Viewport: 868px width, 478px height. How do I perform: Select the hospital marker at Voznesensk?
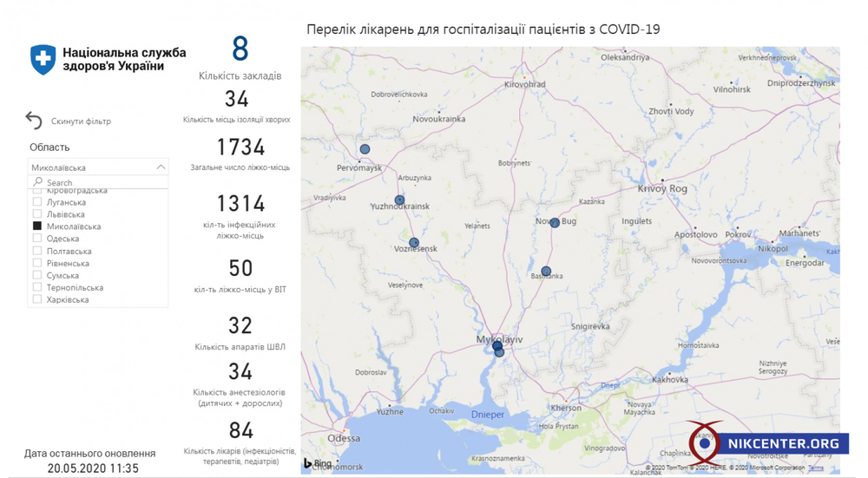coord(414,243)
